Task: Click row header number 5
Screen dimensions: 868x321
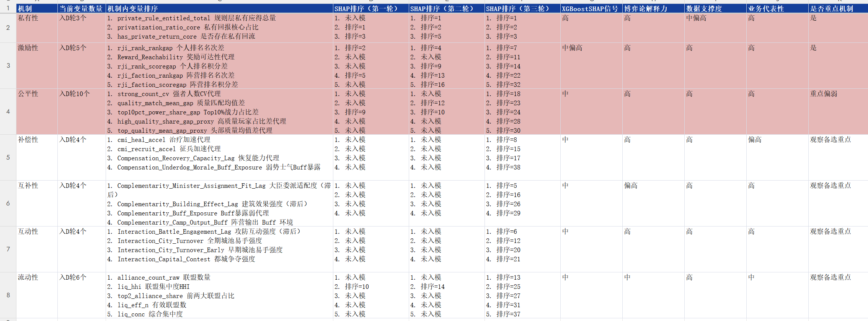Action: (8, 157)
